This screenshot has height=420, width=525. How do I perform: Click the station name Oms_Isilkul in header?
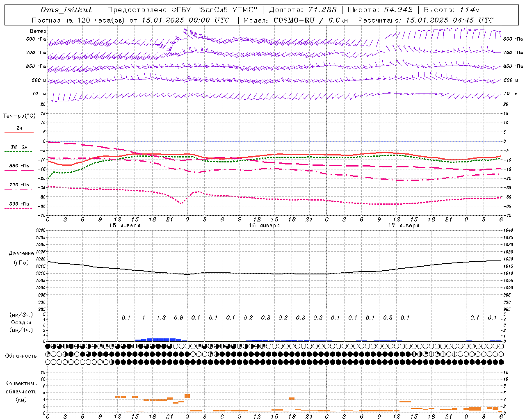(x=66, y=10)
